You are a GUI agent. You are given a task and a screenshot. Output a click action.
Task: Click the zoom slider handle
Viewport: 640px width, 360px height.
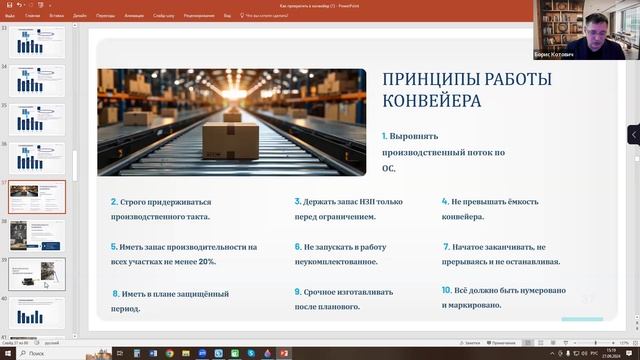tap(596, 343)
